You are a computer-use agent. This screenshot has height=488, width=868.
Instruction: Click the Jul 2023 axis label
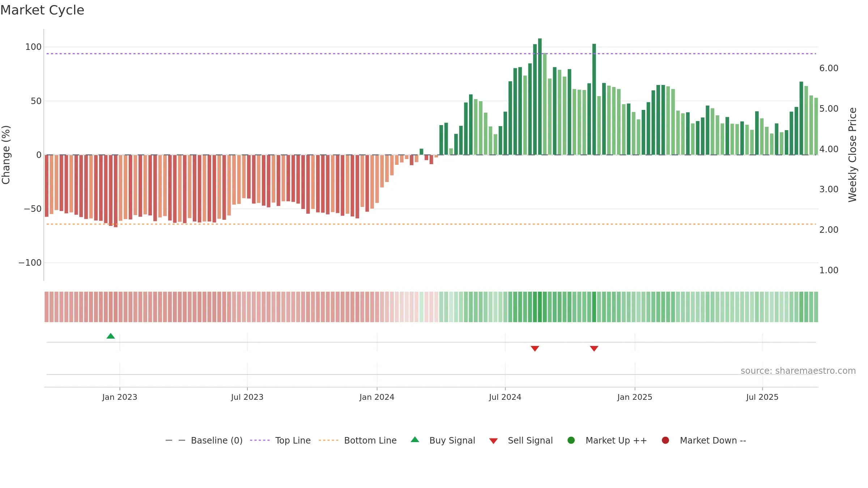(x=247, y=397)
